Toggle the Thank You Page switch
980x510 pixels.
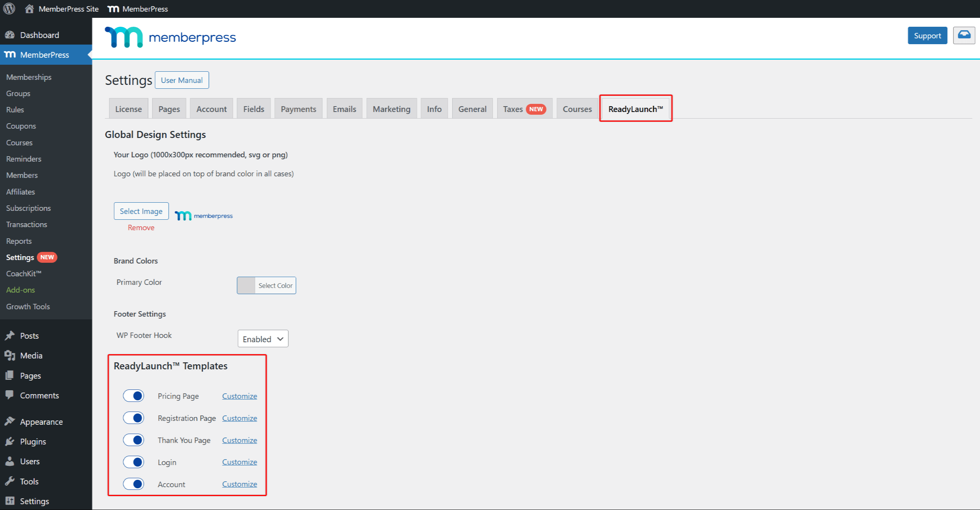pos(134,440)
